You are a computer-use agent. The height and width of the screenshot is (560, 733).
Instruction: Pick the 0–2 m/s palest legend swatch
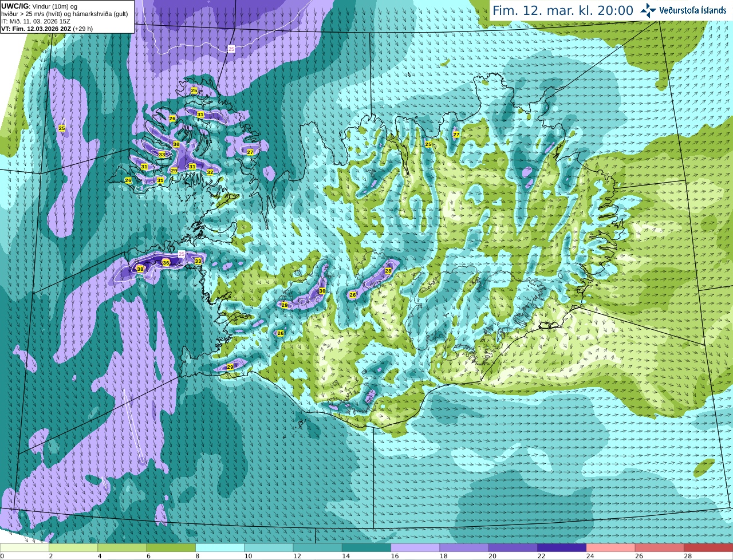pos(25,547)
